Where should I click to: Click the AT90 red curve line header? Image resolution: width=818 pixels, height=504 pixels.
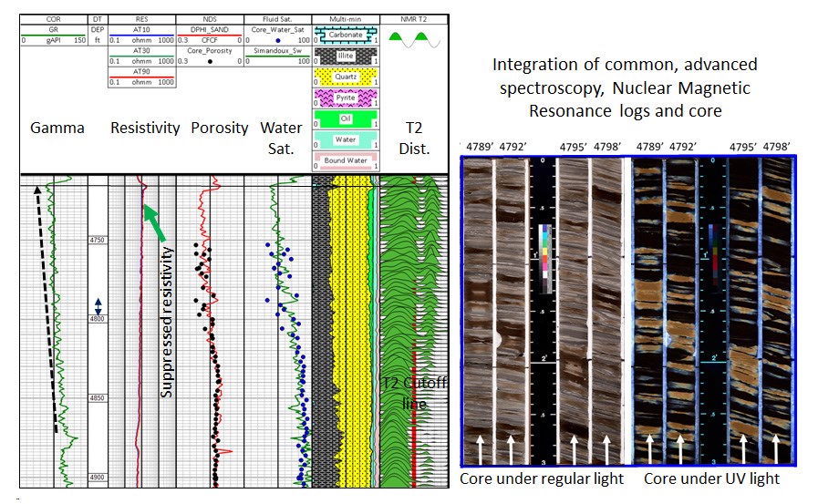(141, 70)
